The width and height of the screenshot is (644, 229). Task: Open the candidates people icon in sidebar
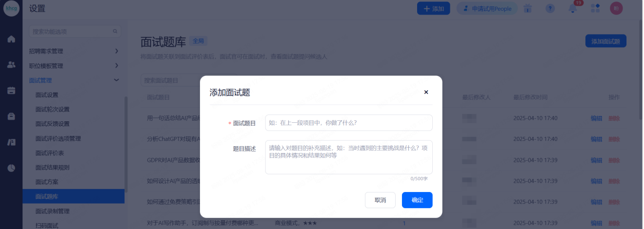(11, 64)
